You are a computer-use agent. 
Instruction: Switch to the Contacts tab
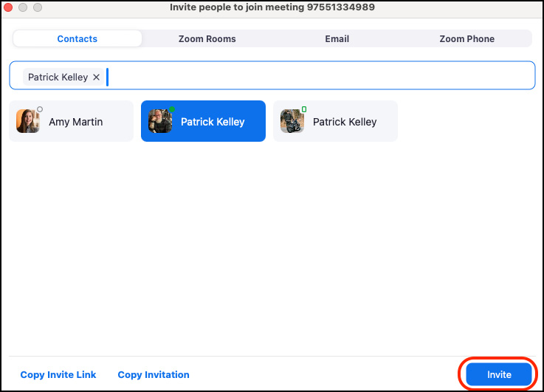[77, 38]
